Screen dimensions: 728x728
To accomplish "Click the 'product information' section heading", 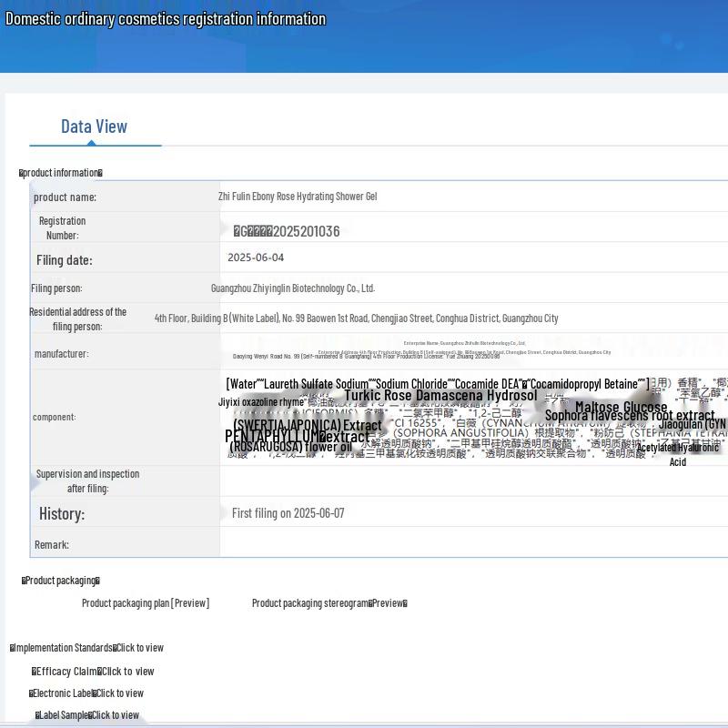I will [61, 173].
